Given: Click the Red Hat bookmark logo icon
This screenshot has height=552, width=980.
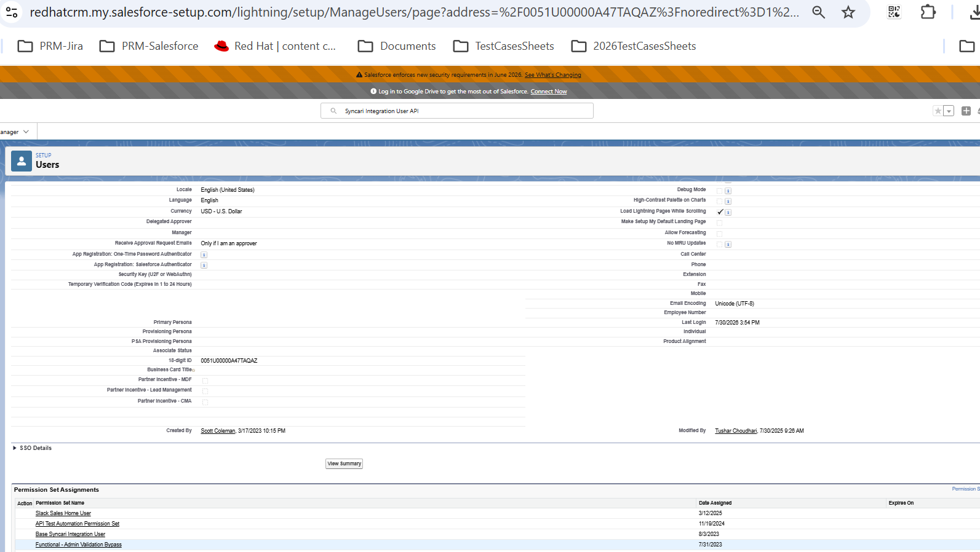Looking at the screenshot, I should click(221, 46).
